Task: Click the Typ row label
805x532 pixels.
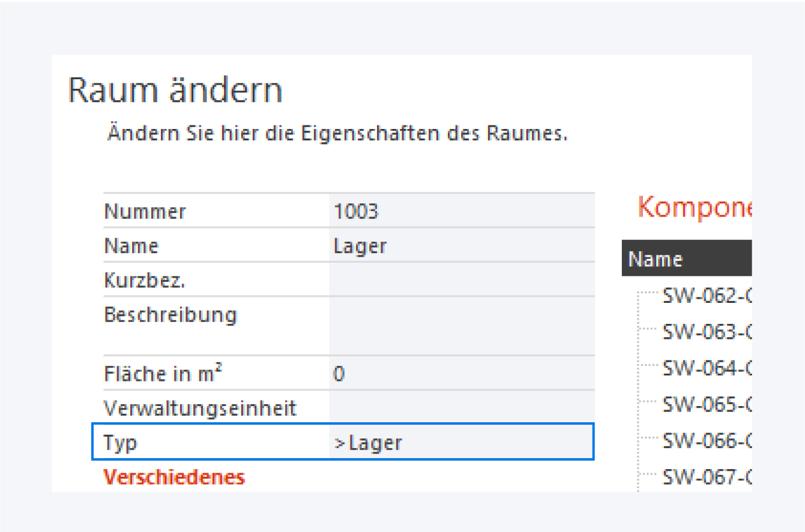Action: (121, 443)
